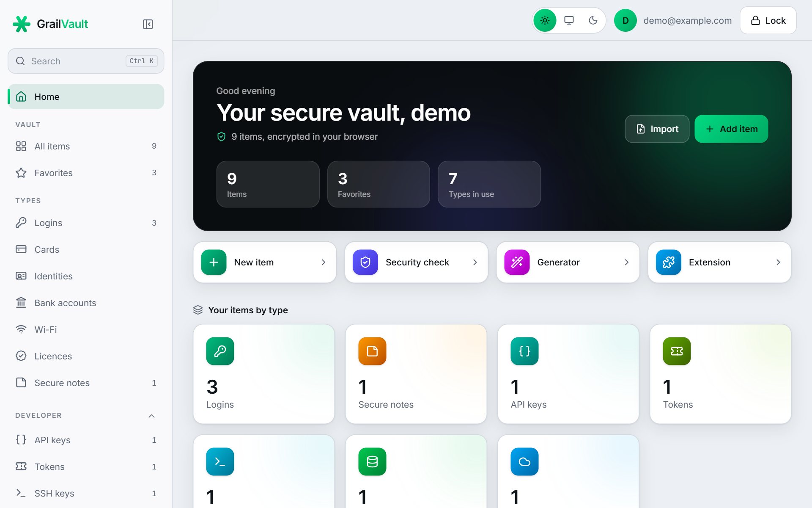Collapse the sidebar panel icon
The height and width of the screenshot is (508, 812).
pos(148,24)
